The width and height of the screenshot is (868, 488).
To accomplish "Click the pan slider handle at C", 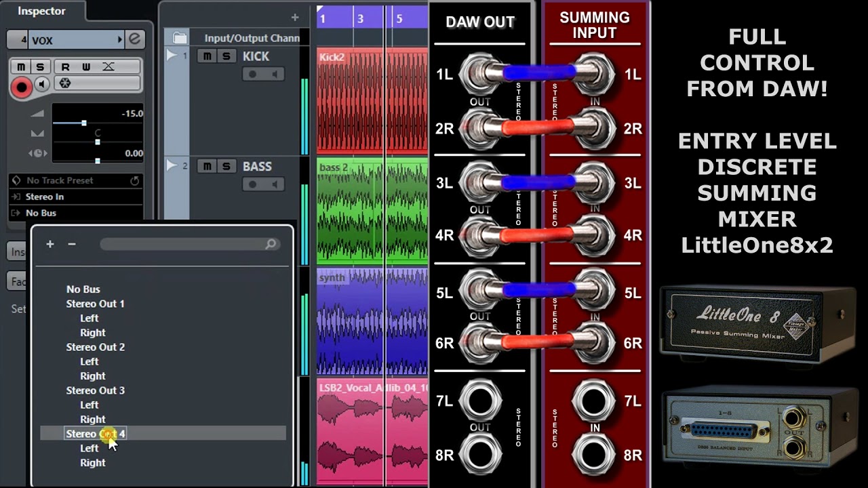I will pyautogui.click(x=98, y=142).
